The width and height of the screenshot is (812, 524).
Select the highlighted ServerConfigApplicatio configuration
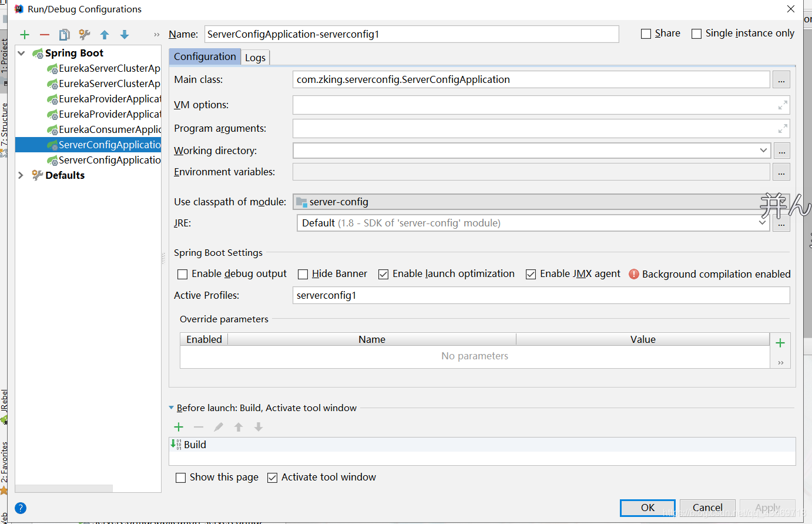88,145
